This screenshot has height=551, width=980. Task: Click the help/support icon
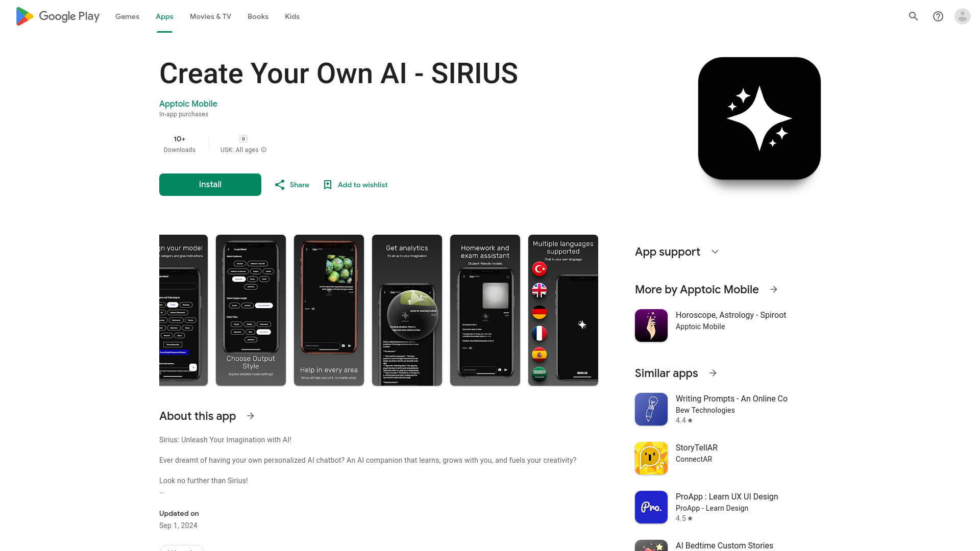pos(938,16)
